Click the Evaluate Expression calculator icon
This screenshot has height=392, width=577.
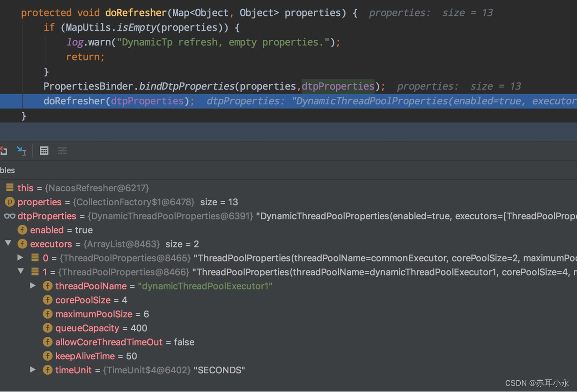(44, 151)
